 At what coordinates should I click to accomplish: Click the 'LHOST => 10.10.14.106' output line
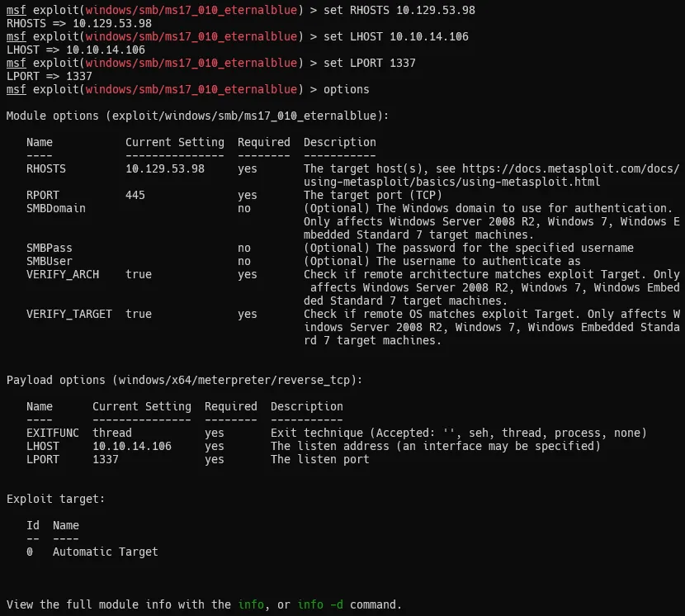pos(76,50)
